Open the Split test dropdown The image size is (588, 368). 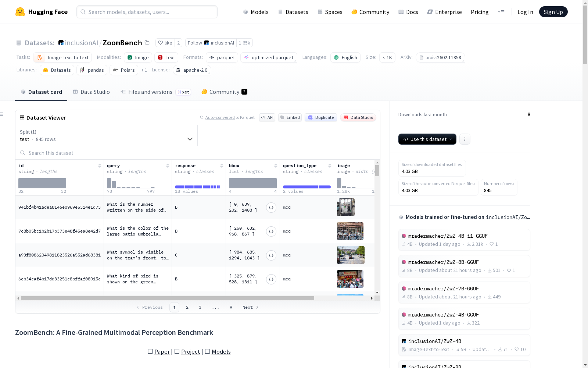click(107, 135)
